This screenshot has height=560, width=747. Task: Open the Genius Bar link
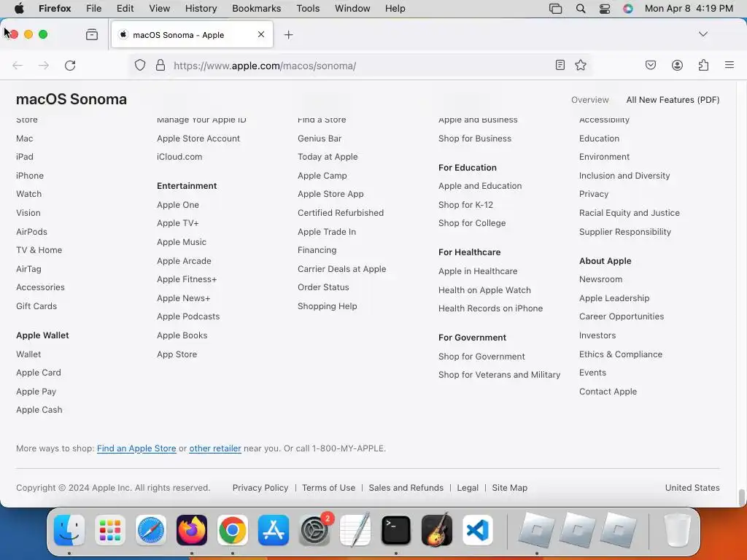coord(320,139)
